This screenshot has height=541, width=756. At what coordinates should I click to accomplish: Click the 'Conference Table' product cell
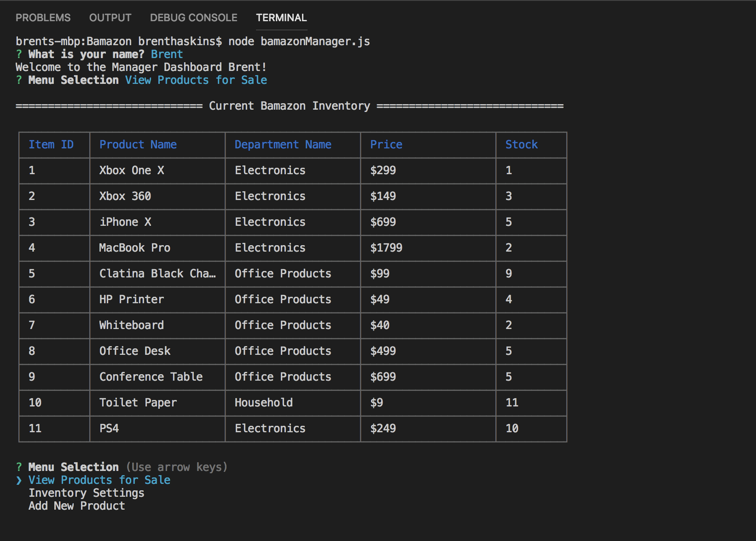coord(157,377)
